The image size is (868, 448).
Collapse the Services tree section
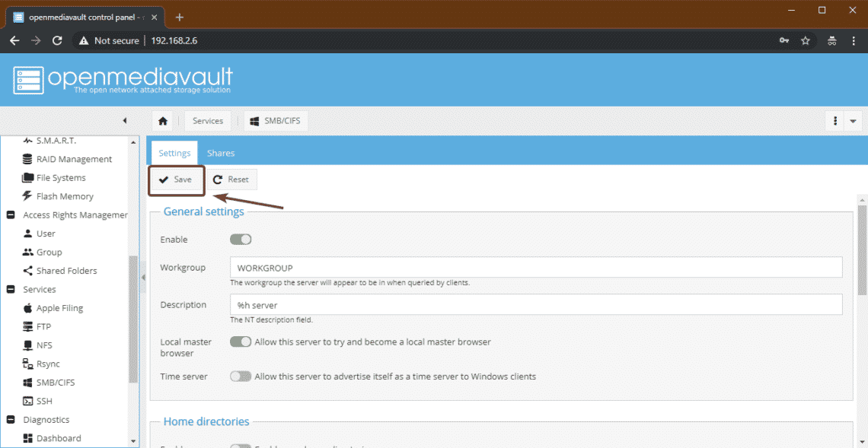11,289
